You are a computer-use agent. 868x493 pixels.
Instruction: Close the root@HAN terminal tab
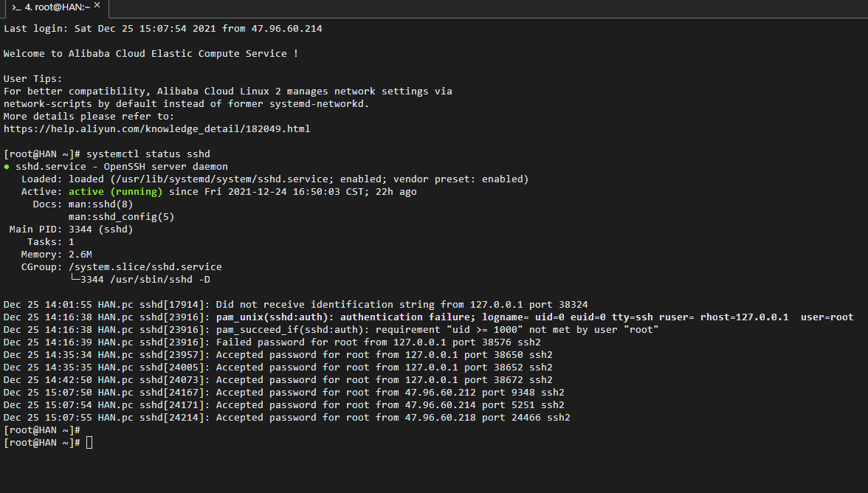pos(97,5)
